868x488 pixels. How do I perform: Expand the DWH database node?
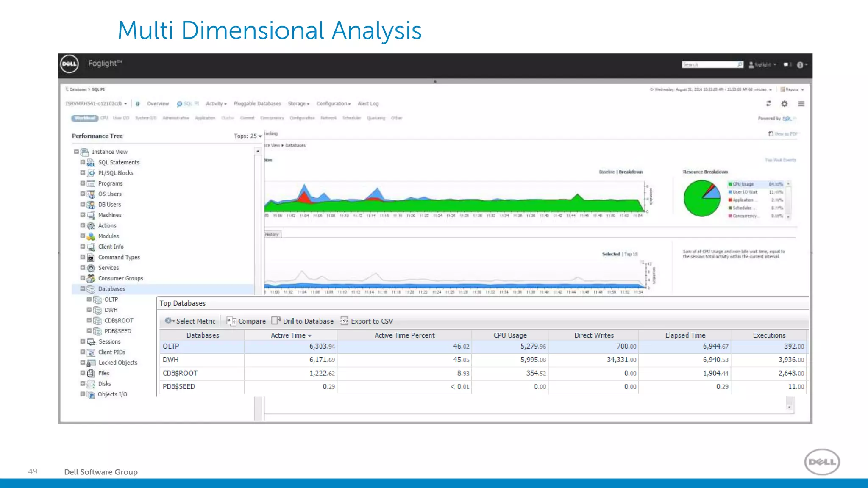coord(89,310)
